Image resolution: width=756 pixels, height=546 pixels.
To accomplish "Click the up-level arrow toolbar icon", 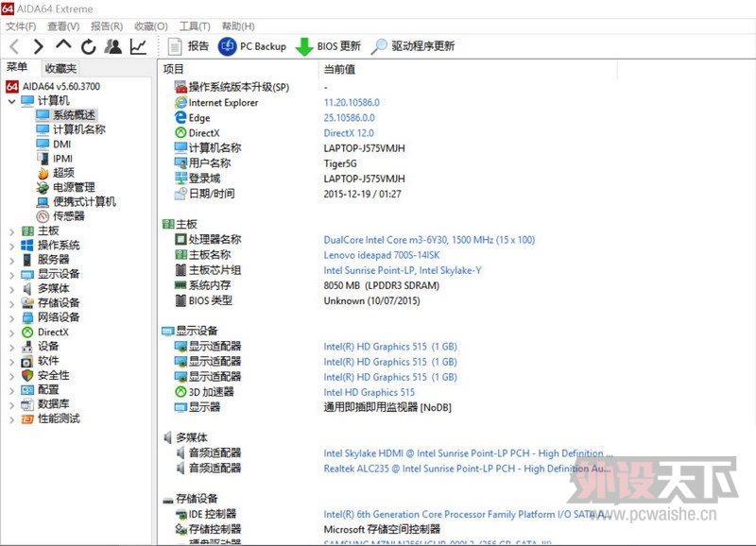I will point(63,45).
